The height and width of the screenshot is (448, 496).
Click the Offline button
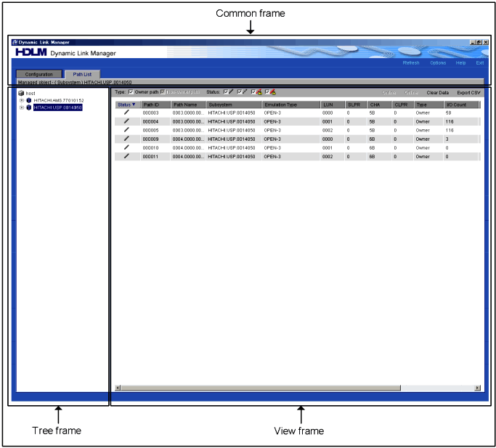click(x=411, y=93)
